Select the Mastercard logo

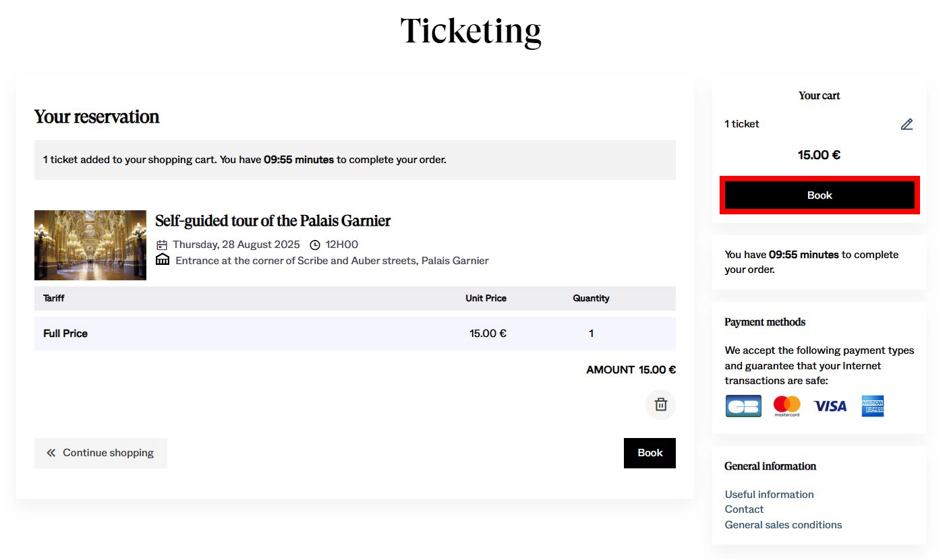[x=786, y=406]
